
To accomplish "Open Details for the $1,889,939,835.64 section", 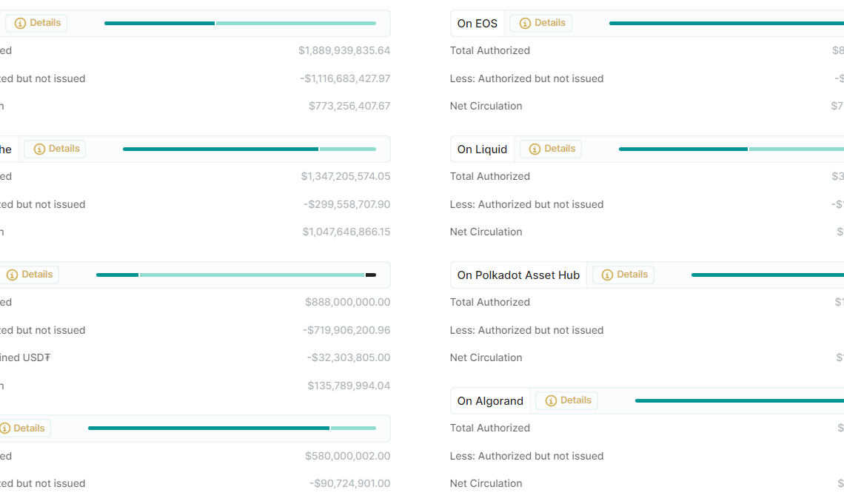I will coord(36,23).
